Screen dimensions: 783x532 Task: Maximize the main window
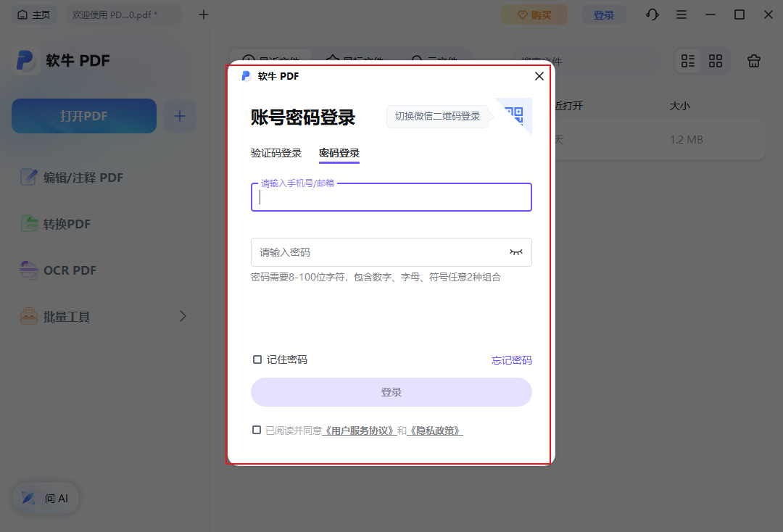click(x=739, y=15)
